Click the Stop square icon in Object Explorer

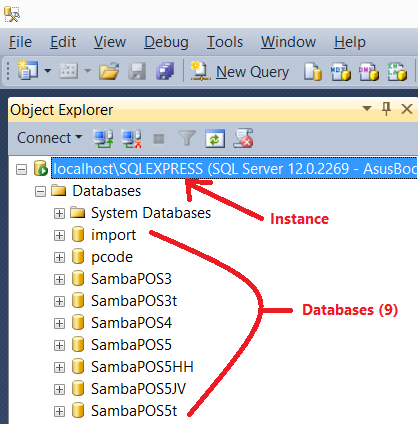(159, 139)
